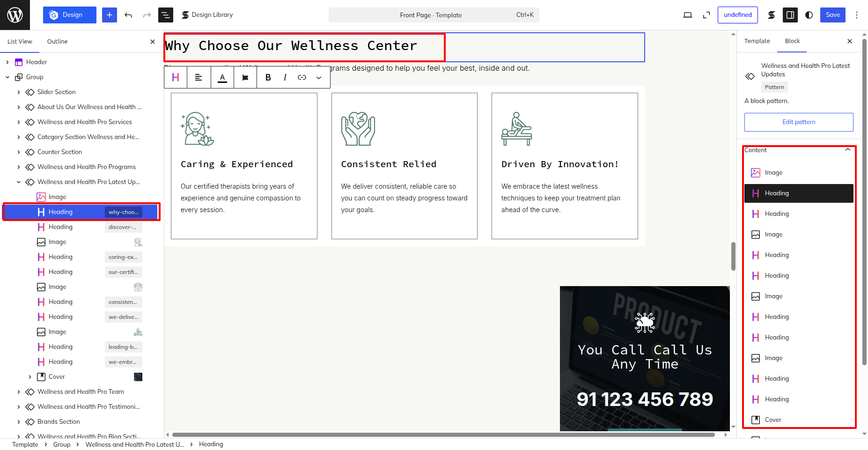Collapse the Content panel section

click(x=848, y=150)
